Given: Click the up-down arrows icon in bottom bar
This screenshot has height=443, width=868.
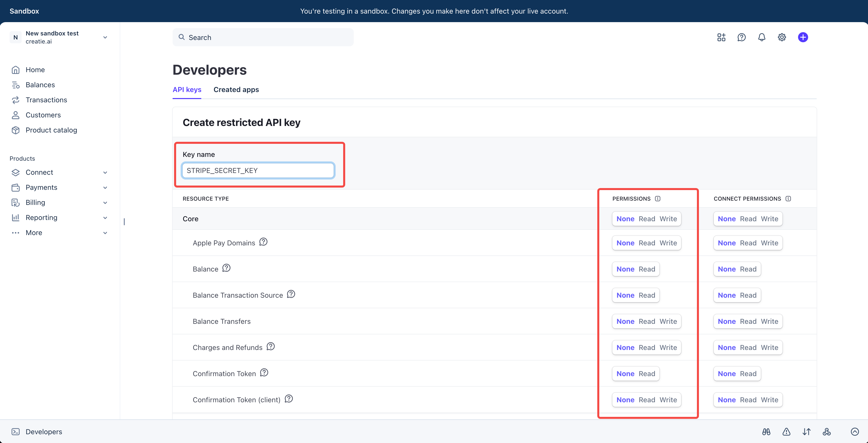Looking at the screenshot, I should tap(806, 431).
